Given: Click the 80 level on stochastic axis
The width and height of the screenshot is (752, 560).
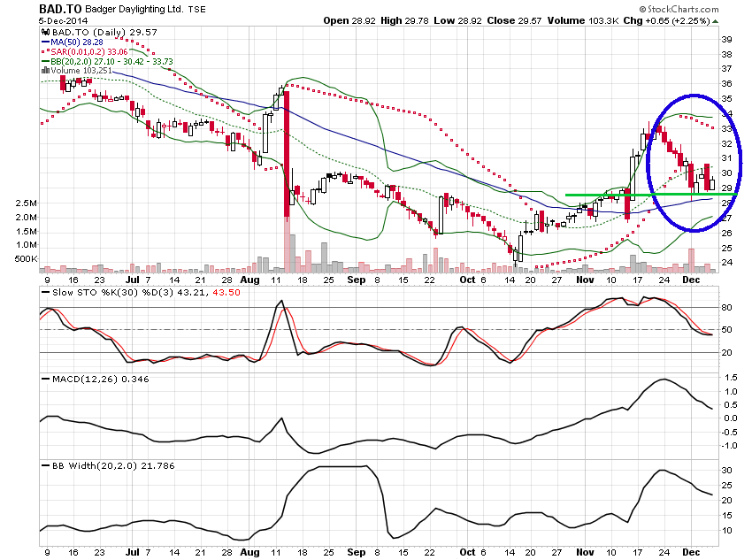Looking at the screenshot, I should (x=726, y=307).
